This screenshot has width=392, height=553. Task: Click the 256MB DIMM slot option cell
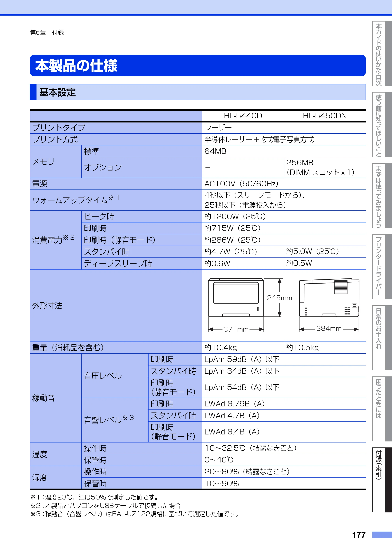pos(325,167)
